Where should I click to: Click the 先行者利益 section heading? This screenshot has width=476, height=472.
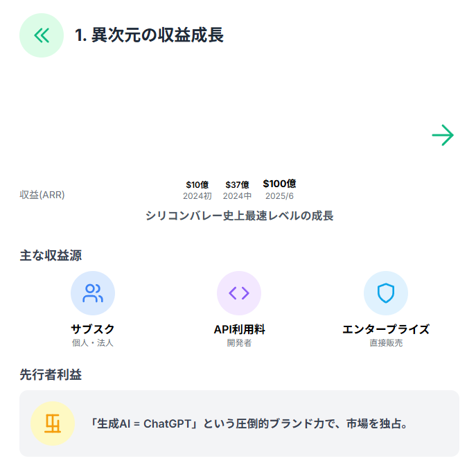pos(51,375)
